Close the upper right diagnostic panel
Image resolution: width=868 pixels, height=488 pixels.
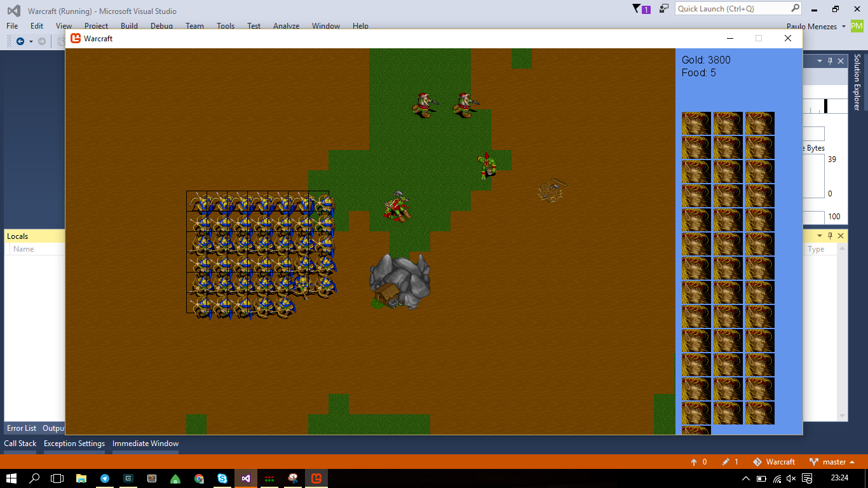841,61
